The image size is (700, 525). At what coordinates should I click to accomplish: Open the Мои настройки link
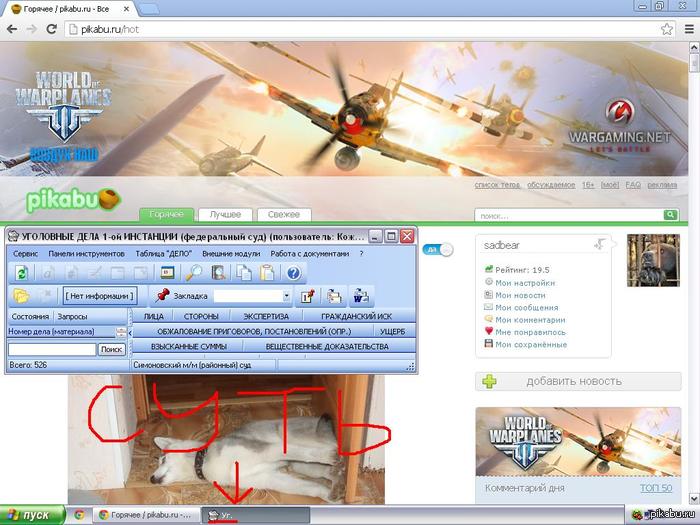click(x=525, y=283)
